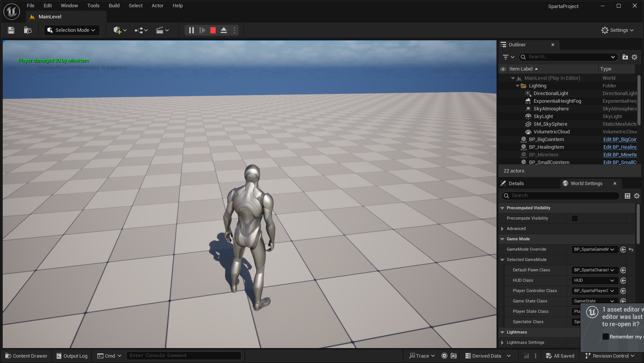Viewport: 644px width, 363px height.
Task: Open the Settings dropdown in the toolbar
Action: click(x=618, y=30)
